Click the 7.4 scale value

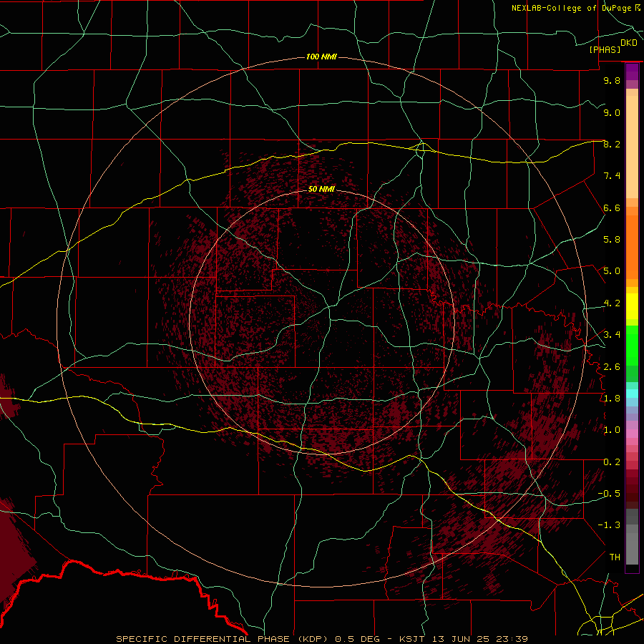pos(612,176)
